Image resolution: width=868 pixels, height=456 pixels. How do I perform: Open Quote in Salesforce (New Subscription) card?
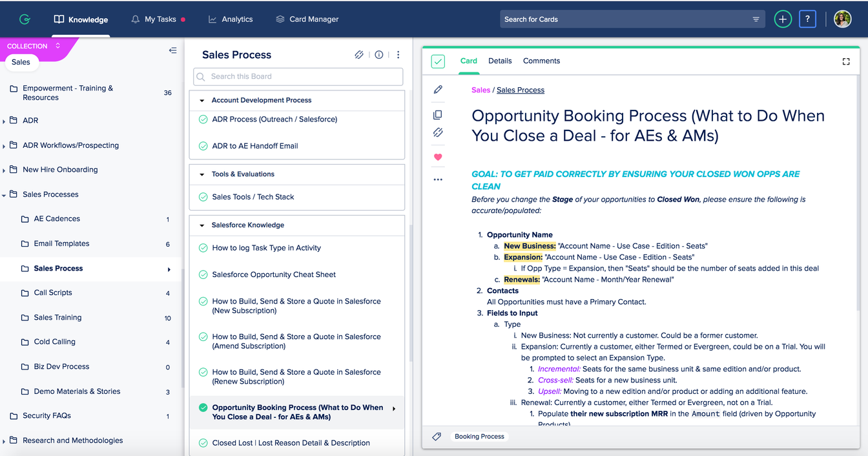point(296,306)
